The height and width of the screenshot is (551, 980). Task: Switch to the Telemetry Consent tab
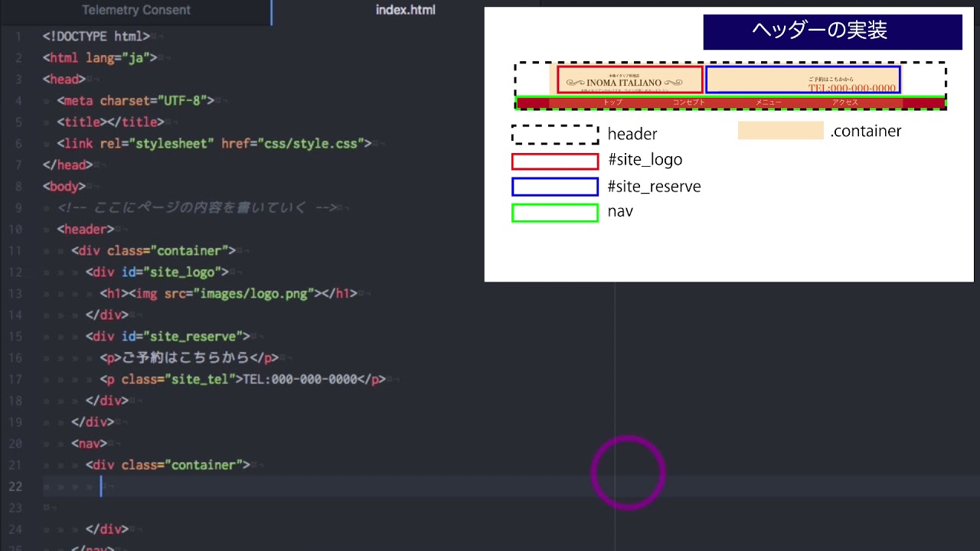click(x=136, y=10)
